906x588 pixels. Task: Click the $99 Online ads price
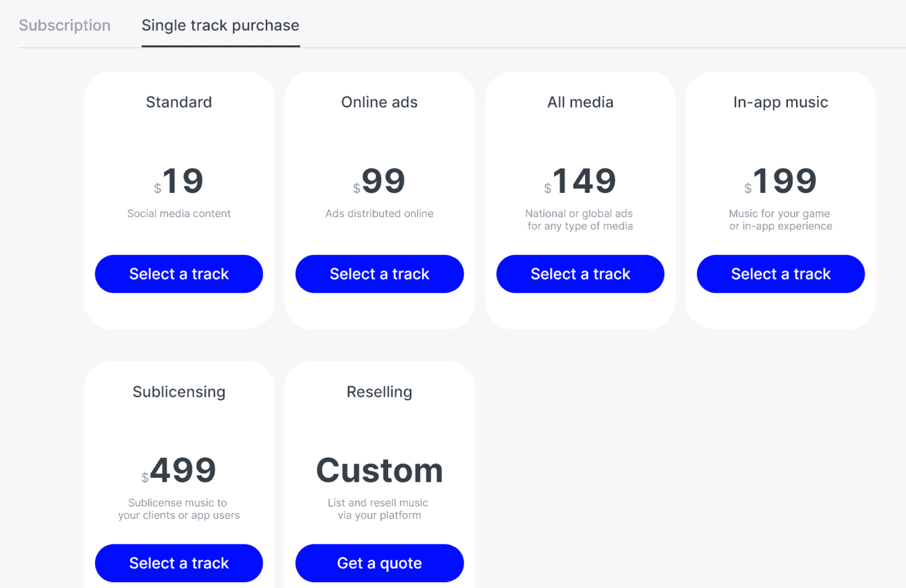[379, 182]
